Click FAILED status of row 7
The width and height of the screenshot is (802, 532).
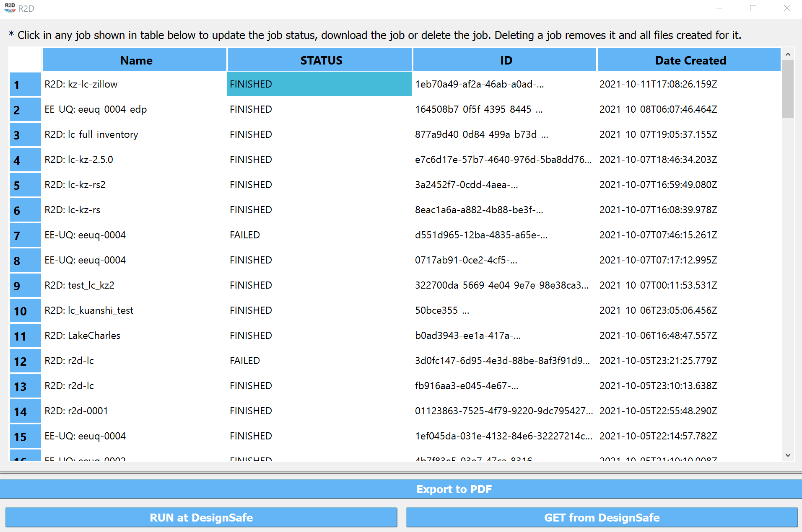[x=245, y=235]
